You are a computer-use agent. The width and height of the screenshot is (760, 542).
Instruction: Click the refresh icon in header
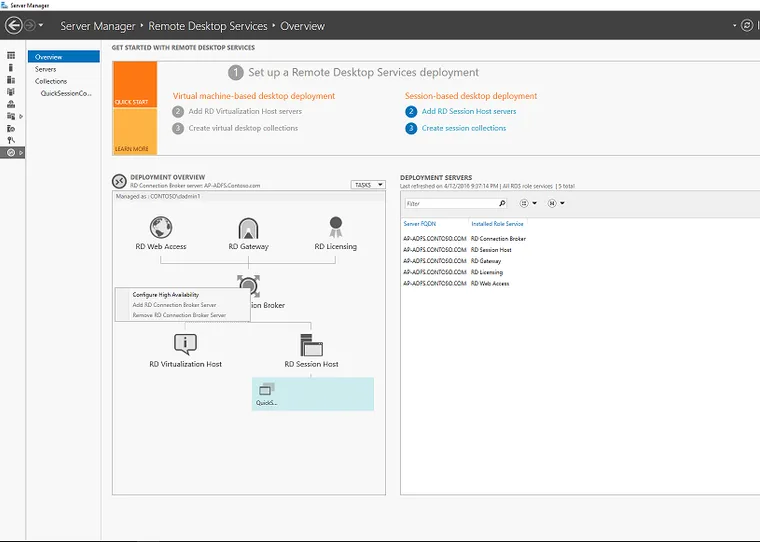coord(747,25)
